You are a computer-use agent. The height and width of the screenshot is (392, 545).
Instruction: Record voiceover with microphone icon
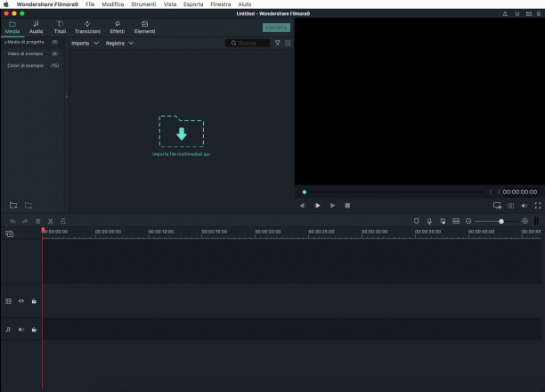(429, 221)
